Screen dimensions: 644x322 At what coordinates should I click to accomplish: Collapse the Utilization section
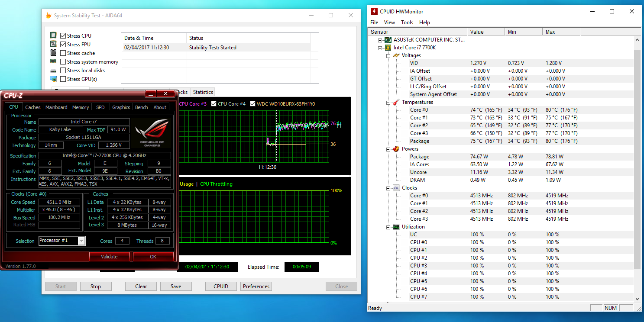pyautogui.click(x=388, y=227)
